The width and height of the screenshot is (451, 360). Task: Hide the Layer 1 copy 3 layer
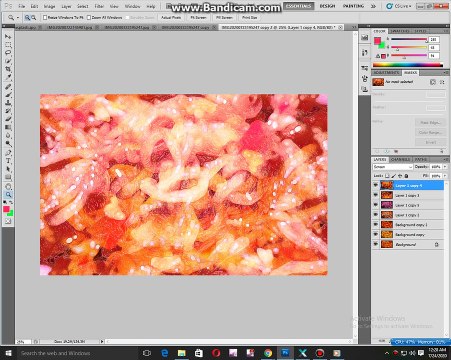[376, 195]
